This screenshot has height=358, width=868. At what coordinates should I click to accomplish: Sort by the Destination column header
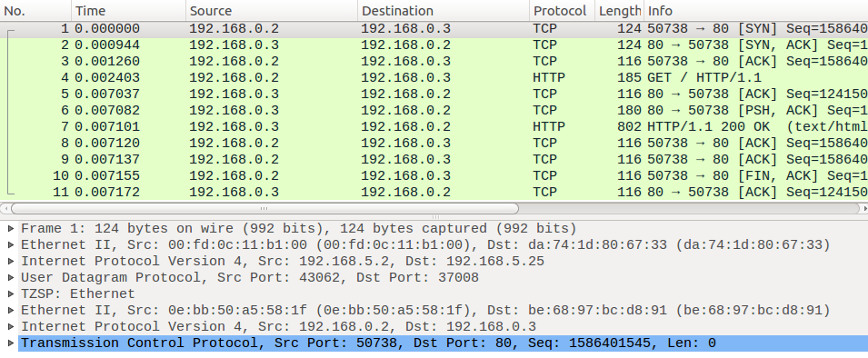[444, 11]
